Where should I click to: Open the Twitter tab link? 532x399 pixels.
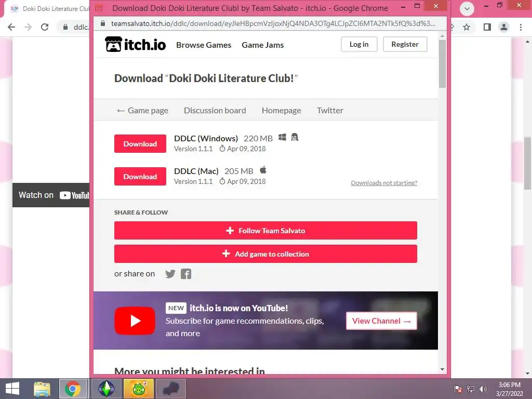tap(330, 110)
